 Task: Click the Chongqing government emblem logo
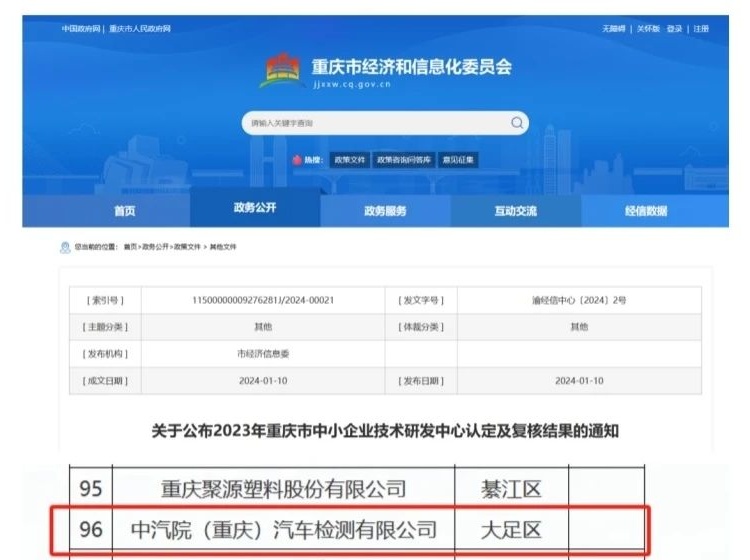(x=283, y=71)
